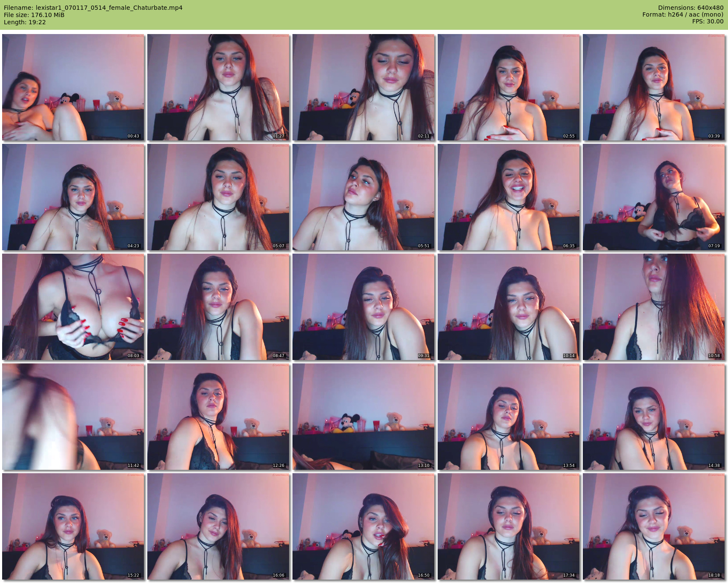Open the frame marked 13:10

point(364,417)
